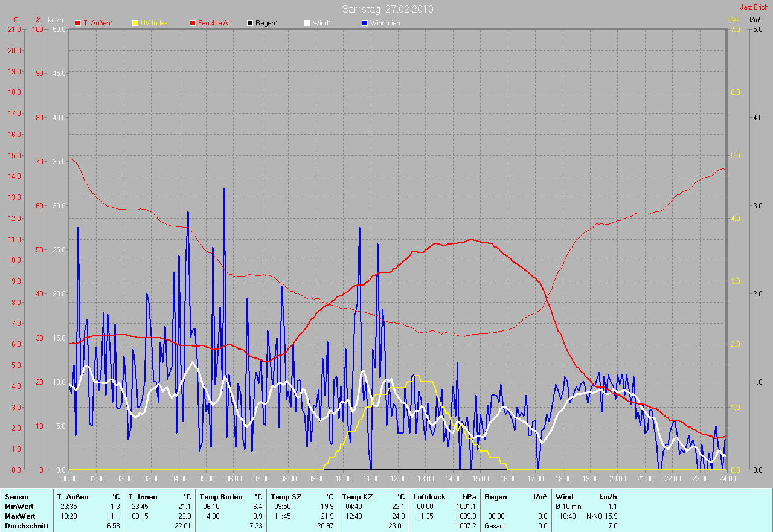Select the T. Außen maximum time "13:20"

pyautogui.click(x=69, y=516)
